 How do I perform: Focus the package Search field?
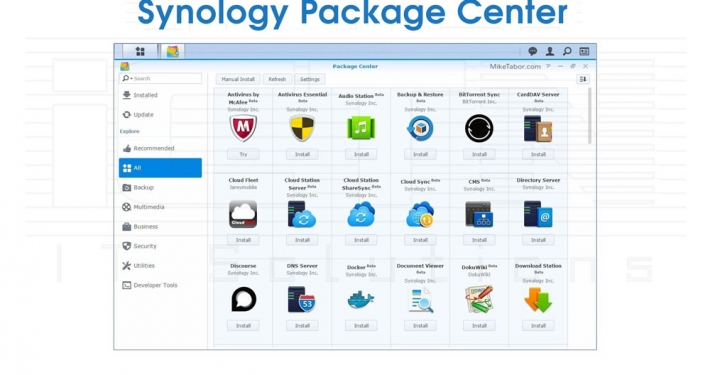click(x=160, y=78)
